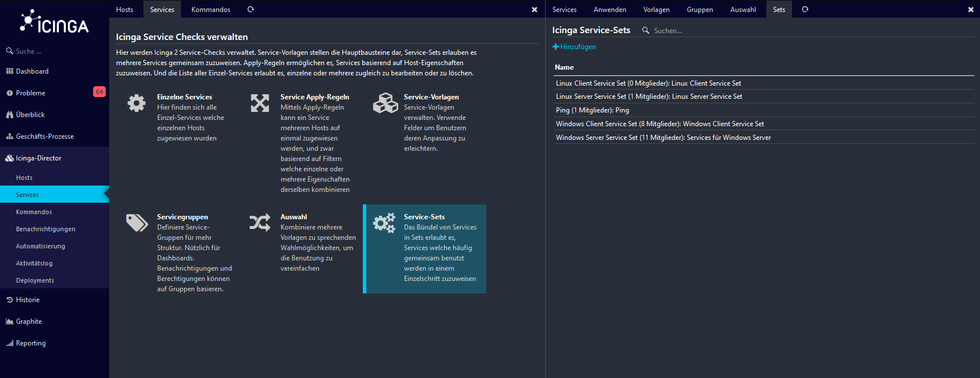Click the Service Apply-Regeln heading

(x=315, y=97)
